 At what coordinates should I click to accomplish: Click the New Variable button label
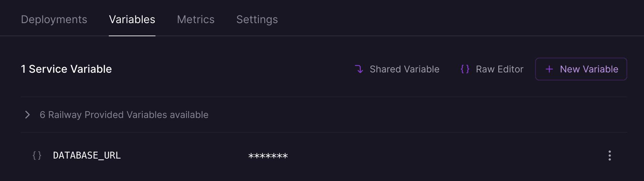pyautogui.click(x=589, y=69)
